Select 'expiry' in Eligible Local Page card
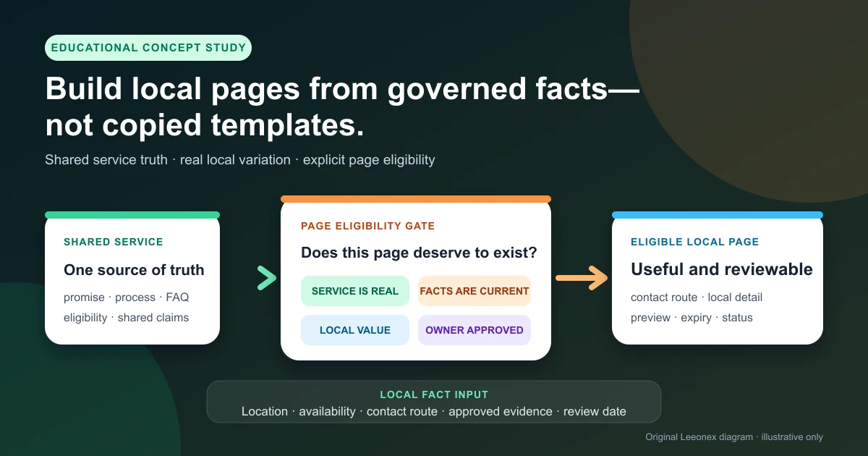Viewport: 868px width, 456px height. 696,318
